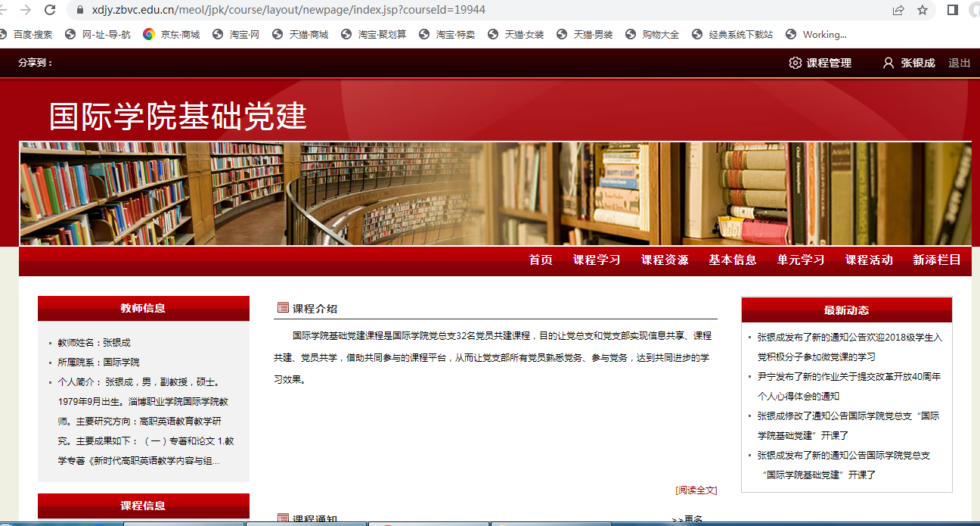Viewport: 980px width, 526px height.
Task: Open the 基本信息 menu item
Action: [x=732, y=260]
